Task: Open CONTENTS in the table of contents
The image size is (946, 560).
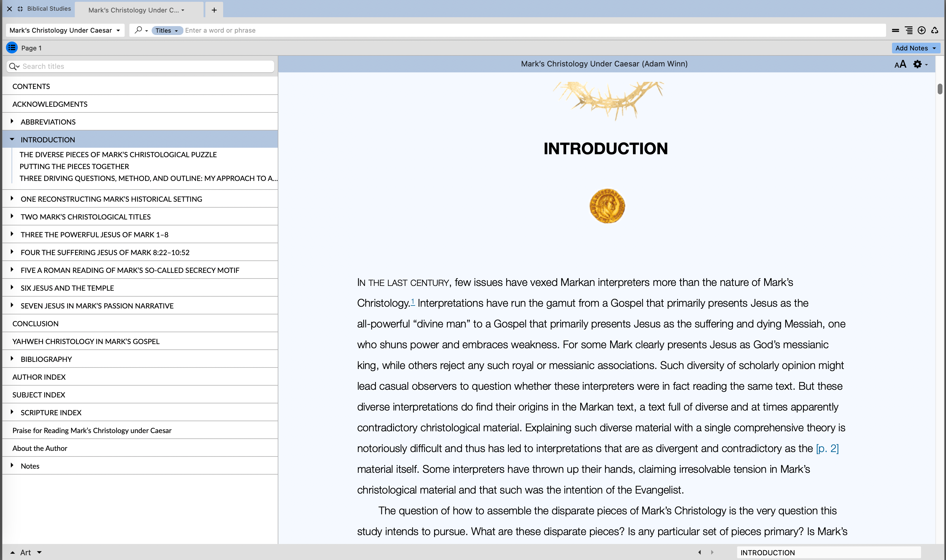Action: [140, 86]
